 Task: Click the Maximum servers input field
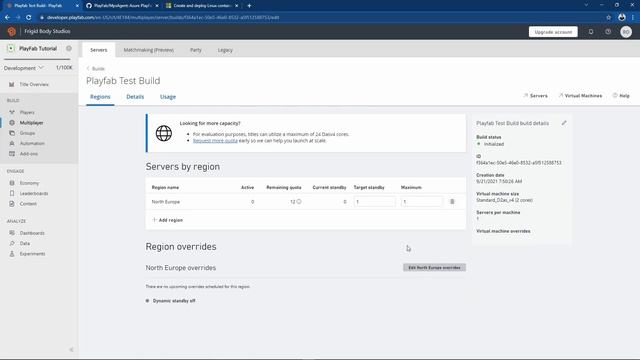pos(421,202)
